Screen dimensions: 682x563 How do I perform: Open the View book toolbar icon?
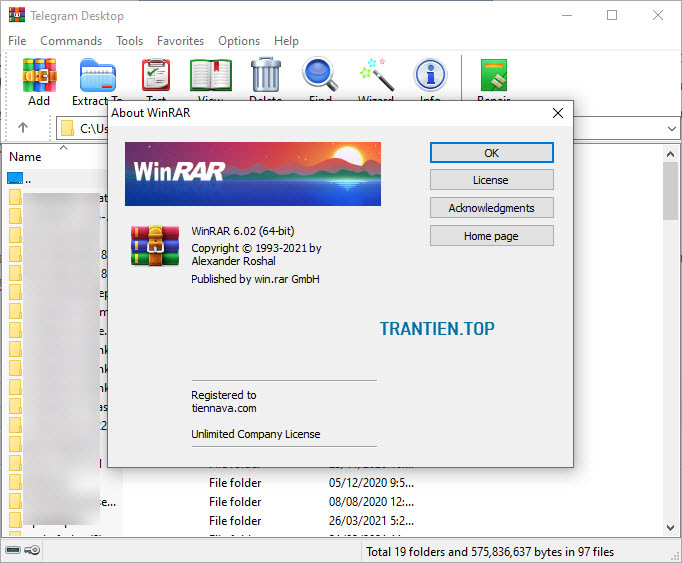[211, 75]
